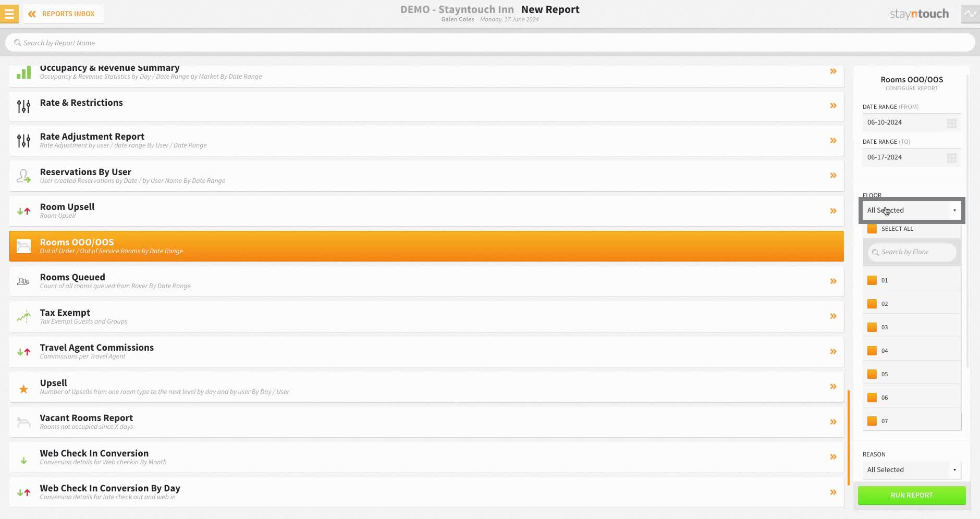Click the Rate Adjustment Report sliders icon
This screenshot has height=519, width=980.
(x=23, y=141)
